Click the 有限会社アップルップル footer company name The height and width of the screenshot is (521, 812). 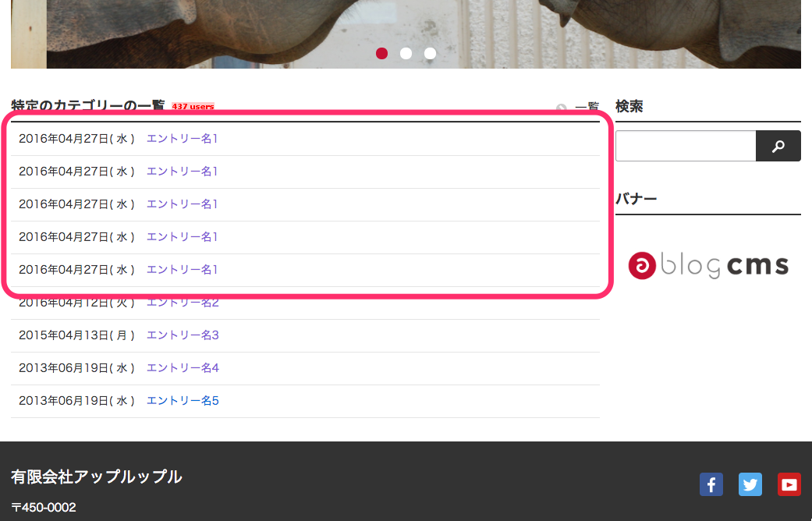coord(97,477)
